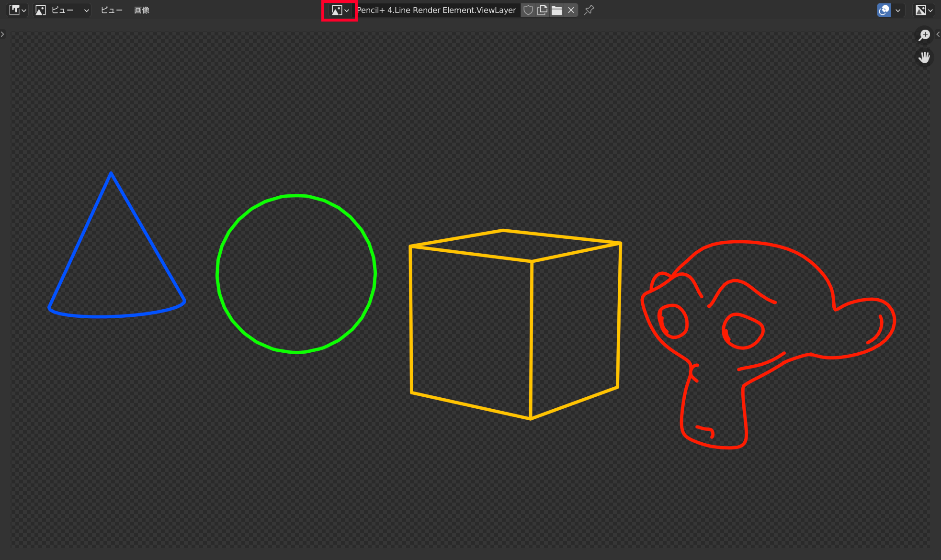Click the image name field
Screen dimensions: 941x560
pos(437,10)
